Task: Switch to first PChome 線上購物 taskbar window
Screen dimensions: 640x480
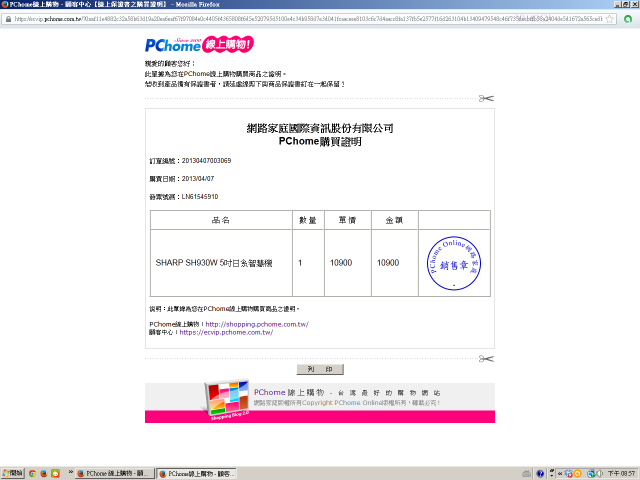Action: coord(115,473)
